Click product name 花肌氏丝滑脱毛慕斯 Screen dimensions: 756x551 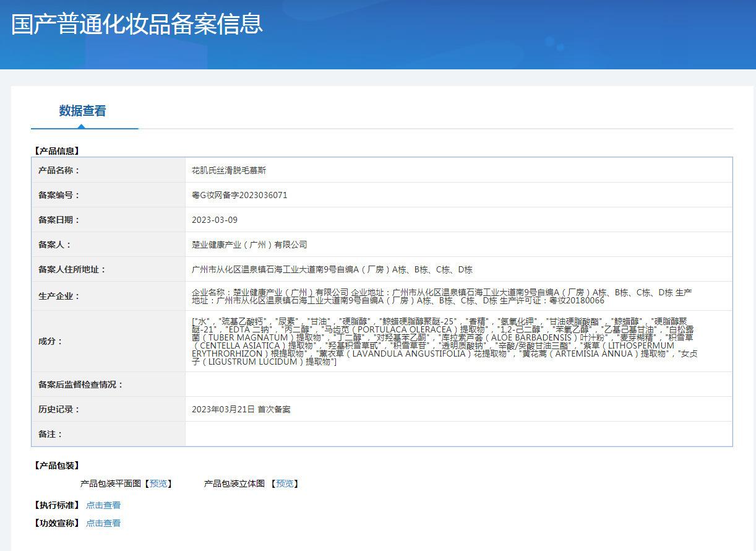[229, 170]
